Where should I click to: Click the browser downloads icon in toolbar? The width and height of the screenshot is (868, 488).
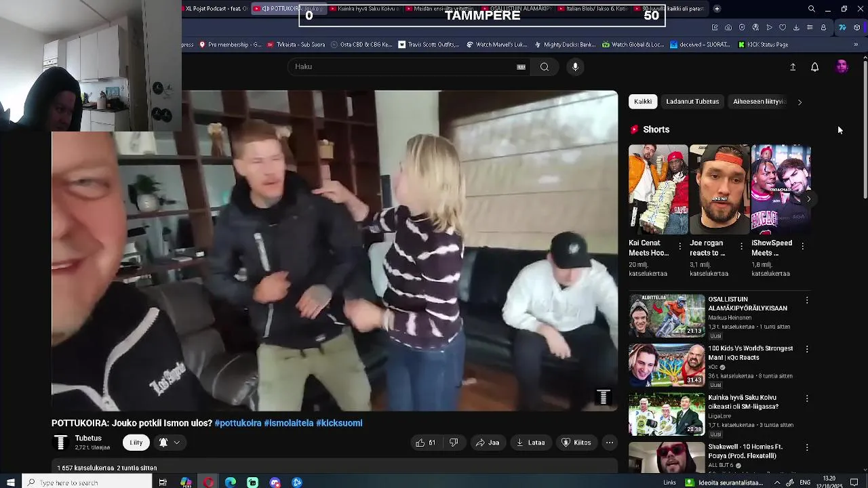796,27
